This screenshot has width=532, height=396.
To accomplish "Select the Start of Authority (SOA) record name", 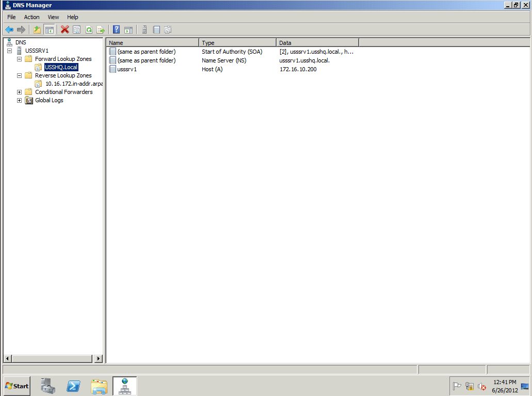I will [x=147, y=52].
